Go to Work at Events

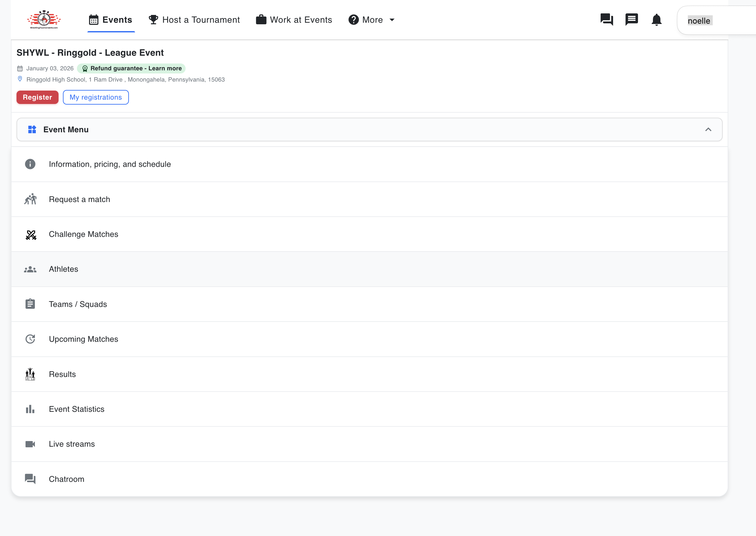[x=294, y=20]
